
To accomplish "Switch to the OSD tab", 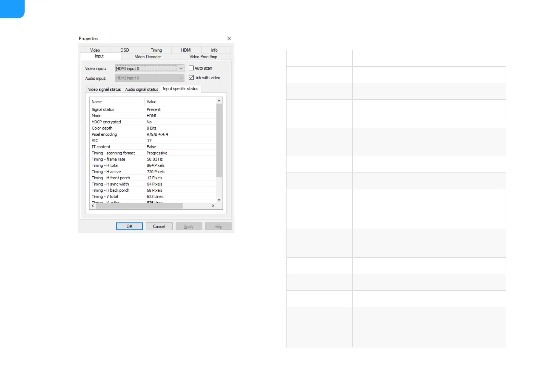I will 125,50.
